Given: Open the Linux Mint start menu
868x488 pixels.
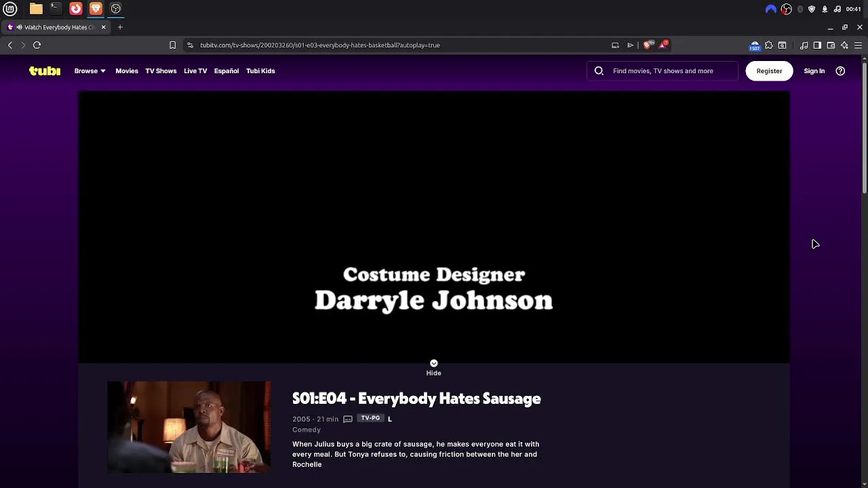Looking at the screenshot, I should click(x=10, y=9).
